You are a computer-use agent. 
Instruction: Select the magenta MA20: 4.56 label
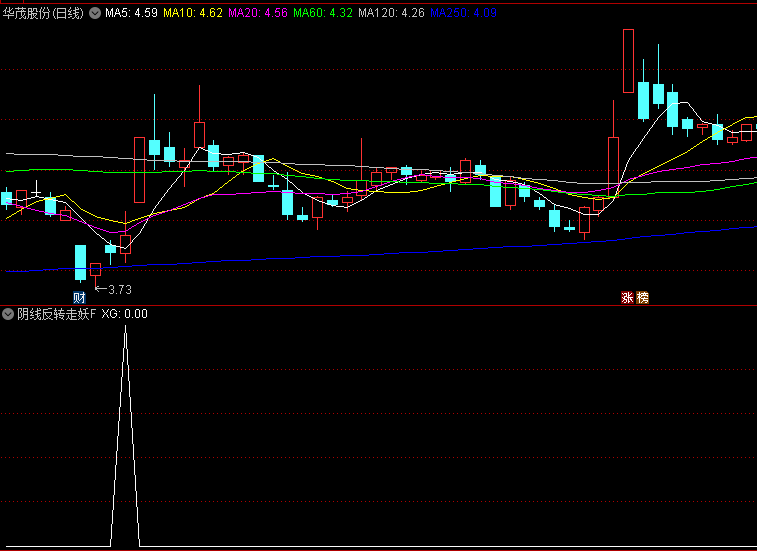click(258, 13)
